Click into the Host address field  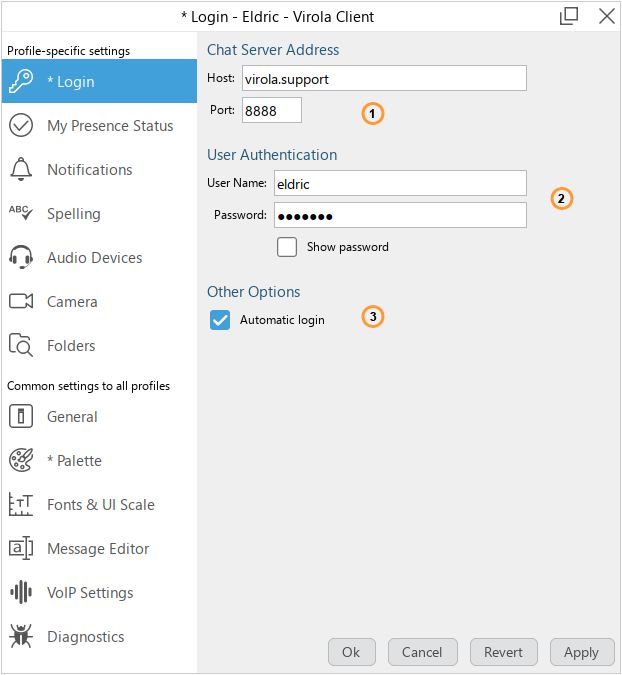[384, 78]
